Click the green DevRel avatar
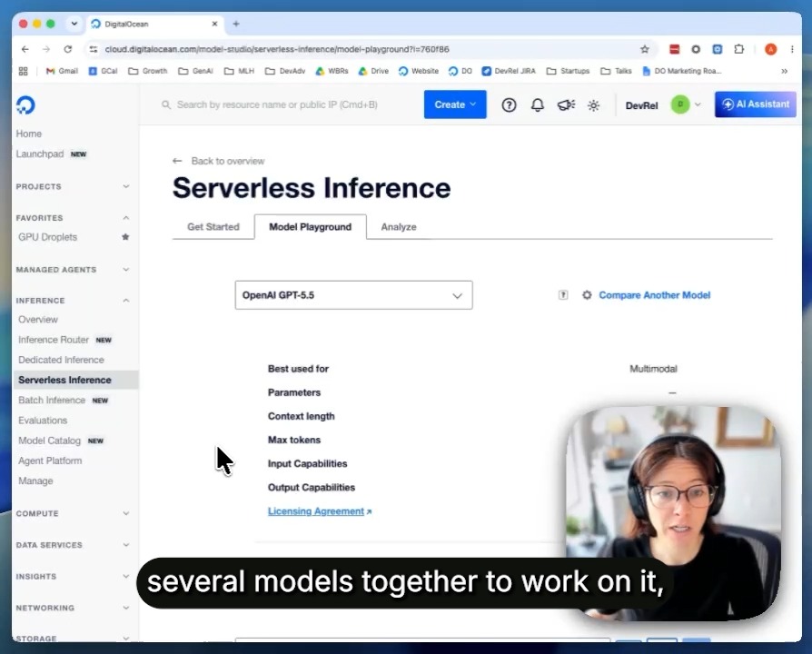This screenshot has width=812, height=654. click(680, 104)
